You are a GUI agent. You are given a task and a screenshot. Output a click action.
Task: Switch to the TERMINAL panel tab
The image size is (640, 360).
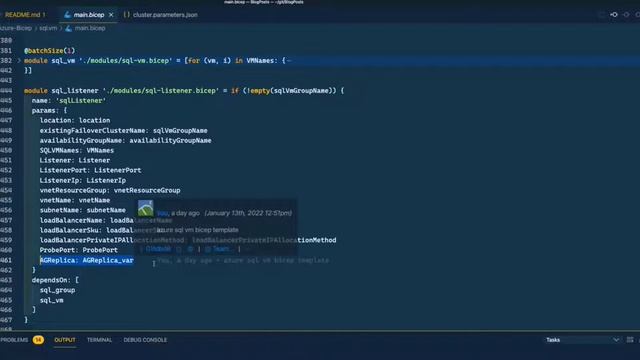click(x=99, y=340)
